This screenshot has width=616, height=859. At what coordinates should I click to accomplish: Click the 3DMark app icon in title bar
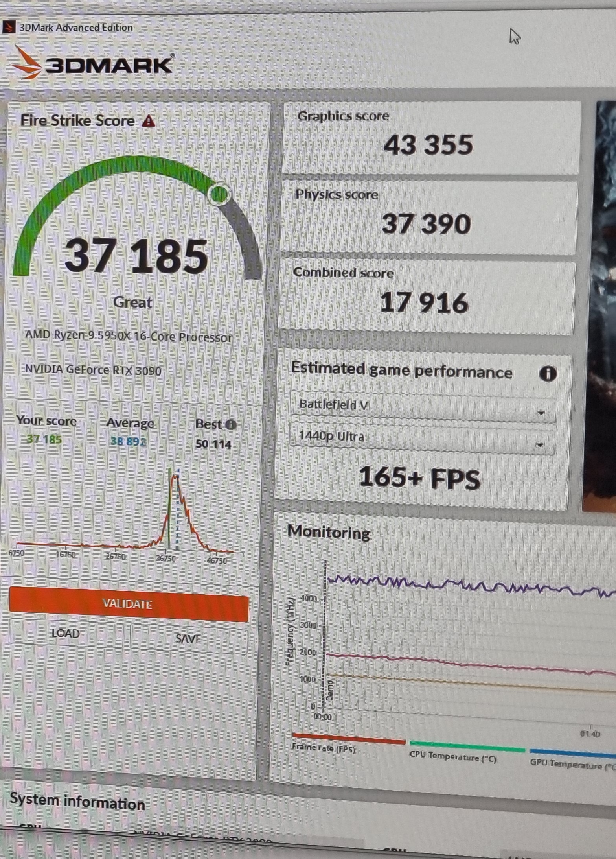8,27
